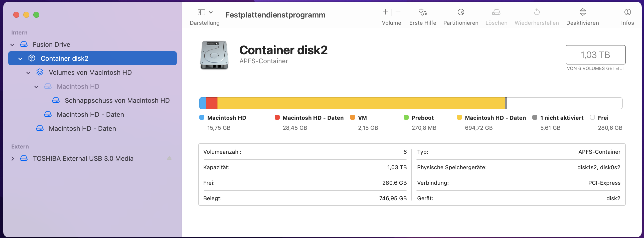The height and width of the screenshot is (238, 644).
Task: Collapse the Fusion Drive tree
Action: [12, 45]
